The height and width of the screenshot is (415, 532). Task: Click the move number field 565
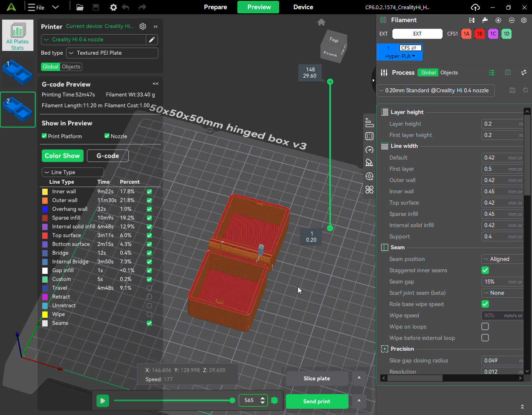pyautogui.click(x=249, y=400)
